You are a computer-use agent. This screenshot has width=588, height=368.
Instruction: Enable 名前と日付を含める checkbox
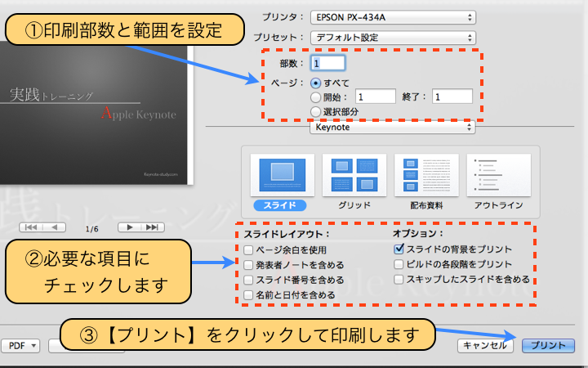point(248,294)
